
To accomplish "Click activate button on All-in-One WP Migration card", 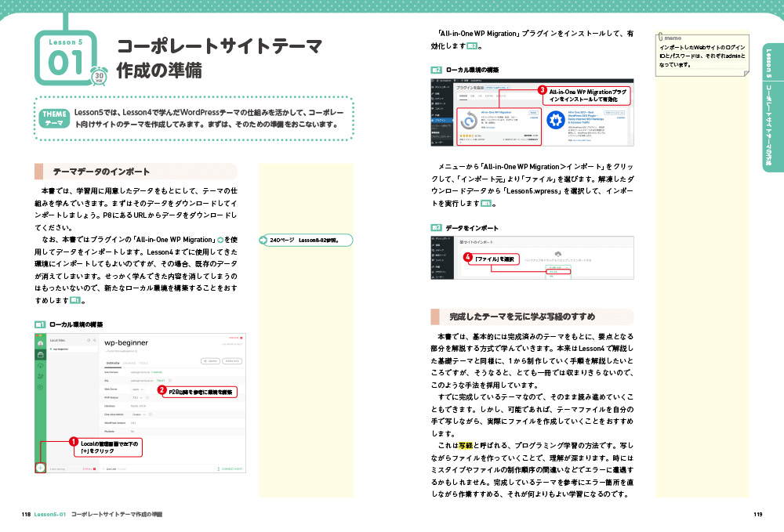I will pos(533,113).
